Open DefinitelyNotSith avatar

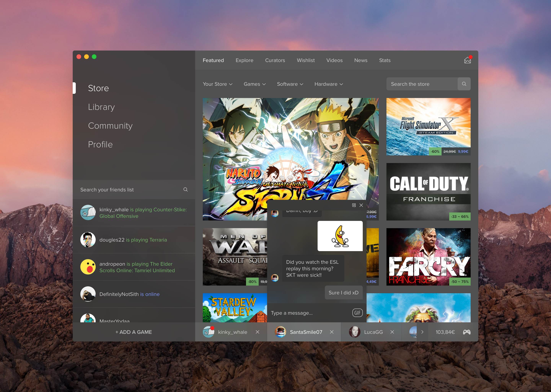coord(88,294)
